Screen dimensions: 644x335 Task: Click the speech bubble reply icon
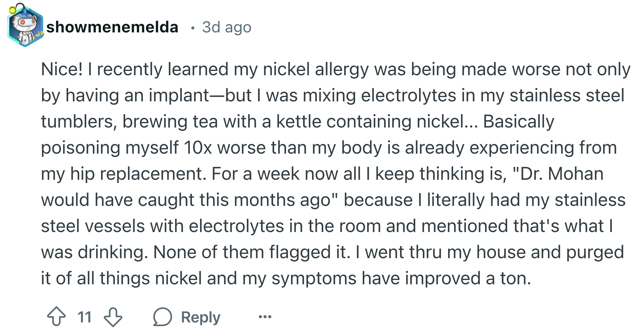(162, 317)
